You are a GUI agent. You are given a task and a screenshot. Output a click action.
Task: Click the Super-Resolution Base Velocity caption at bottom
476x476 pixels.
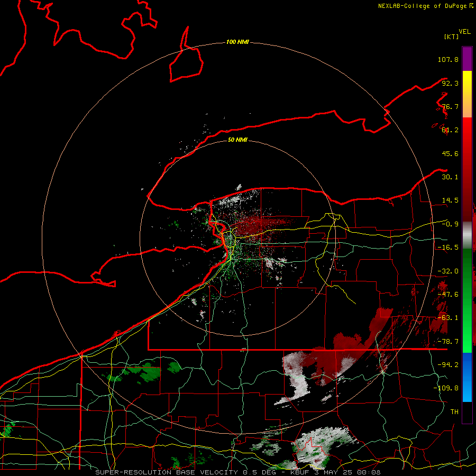coord(238,472)
